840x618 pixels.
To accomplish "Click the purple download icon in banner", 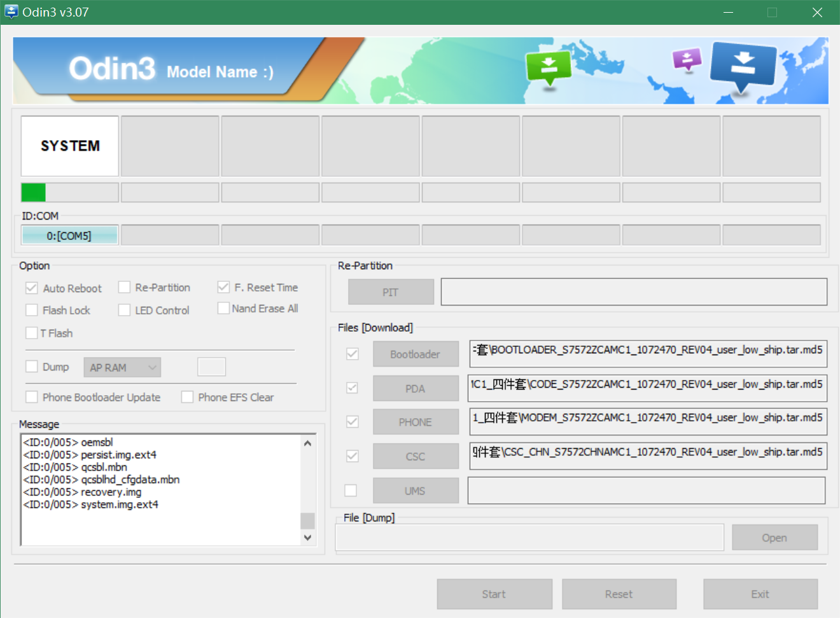I will 687,60.
